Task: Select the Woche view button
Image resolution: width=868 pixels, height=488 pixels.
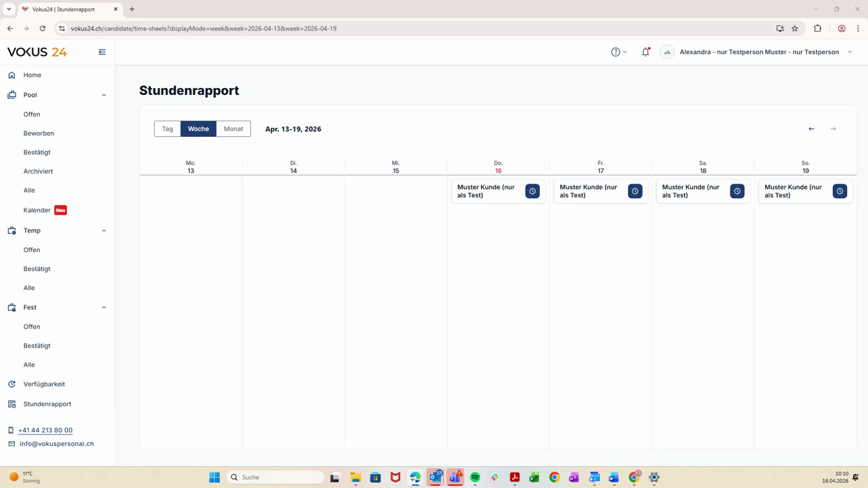Action: click(199, 129)
